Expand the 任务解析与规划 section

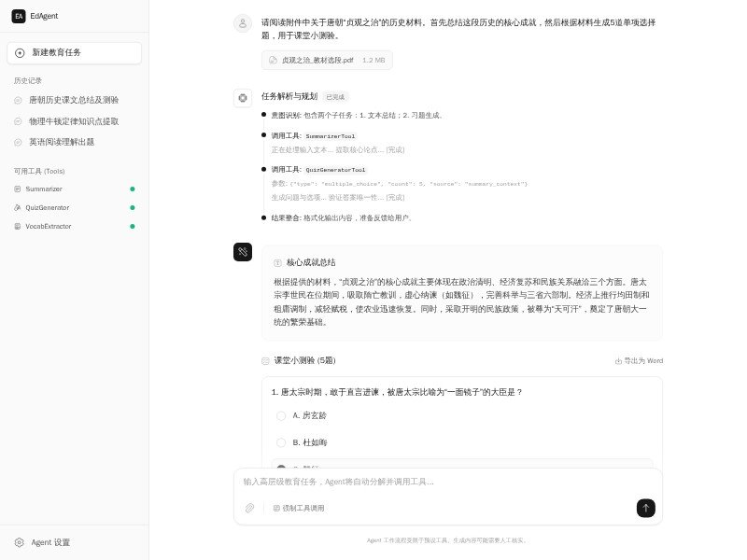click(289, 96)
